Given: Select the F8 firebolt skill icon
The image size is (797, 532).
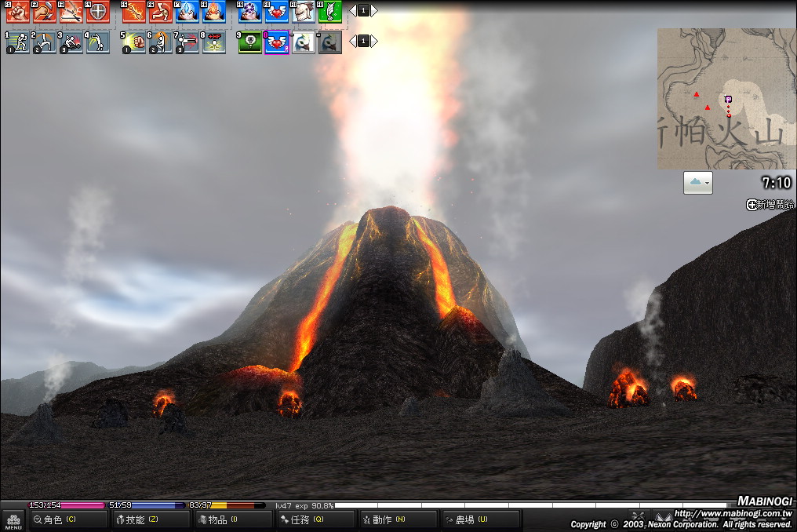Looking at the screenshot, I should coord(213,11).
